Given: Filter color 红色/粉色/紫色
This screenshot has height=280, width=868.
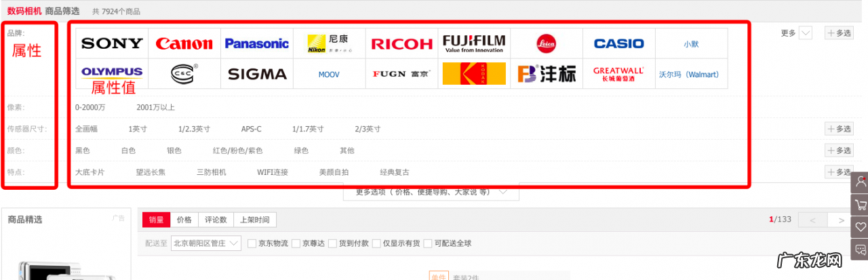Looking at the screenshot, I should click(x=237, y=151).
